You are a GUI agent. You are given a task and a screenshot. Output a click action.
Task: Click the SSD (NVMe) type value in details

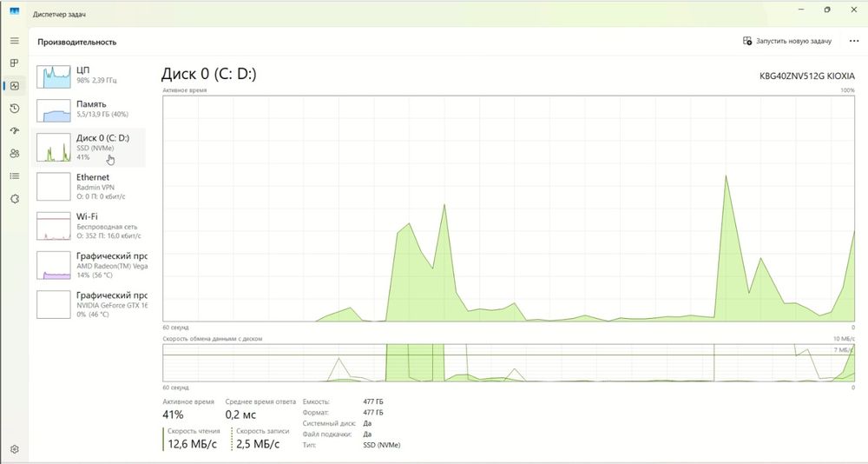381,445
